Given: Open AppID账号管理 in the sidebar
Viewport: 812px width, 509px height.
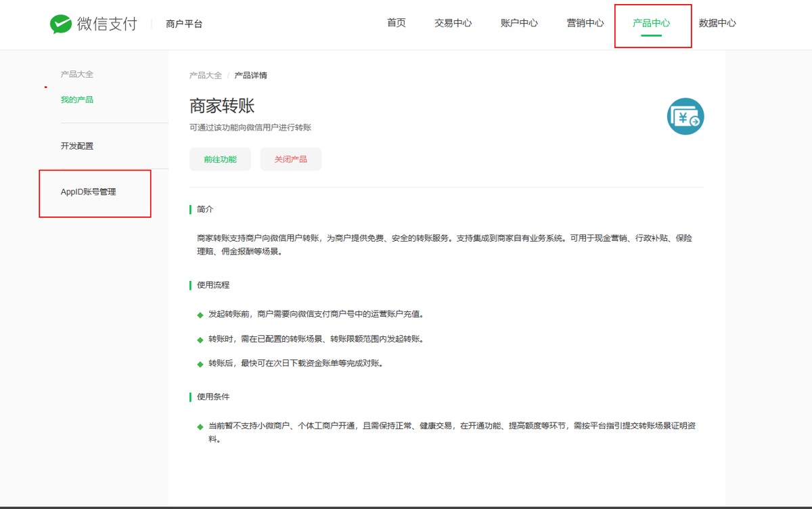Looking at the screenshot, I should click(88, 192).
